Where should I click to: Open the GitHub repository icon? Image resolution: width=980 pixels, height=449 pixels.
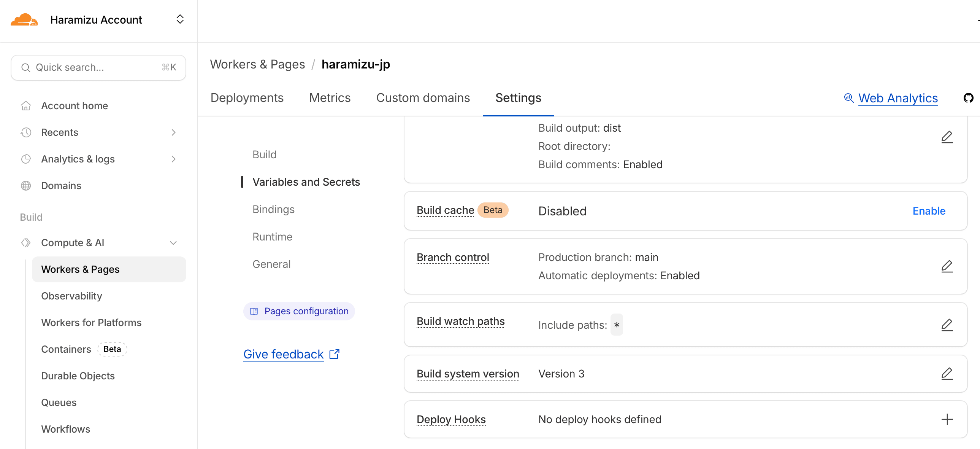point(968,98)
